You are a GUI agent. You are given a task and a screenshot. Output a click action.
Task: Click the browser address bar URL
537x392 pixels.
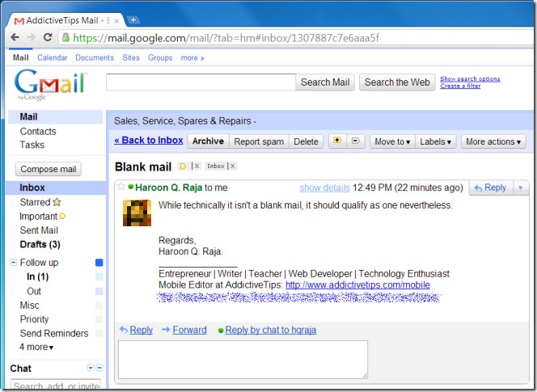[x=226, y=38]
